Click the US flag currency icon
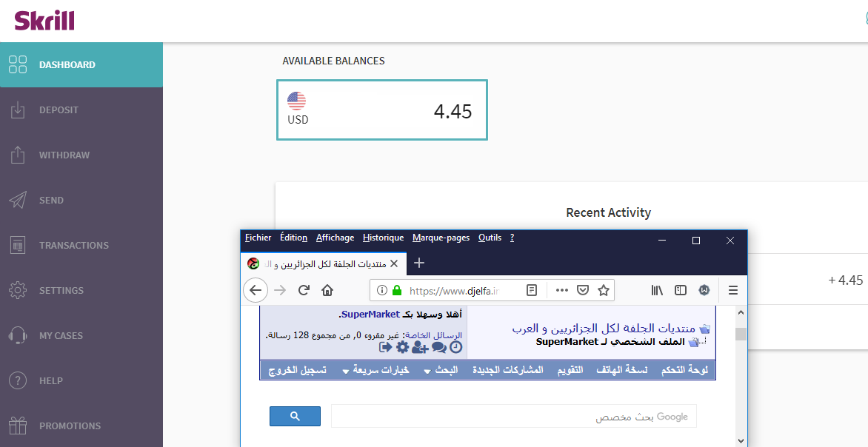 pyautogui.click(x=297, y=101)
